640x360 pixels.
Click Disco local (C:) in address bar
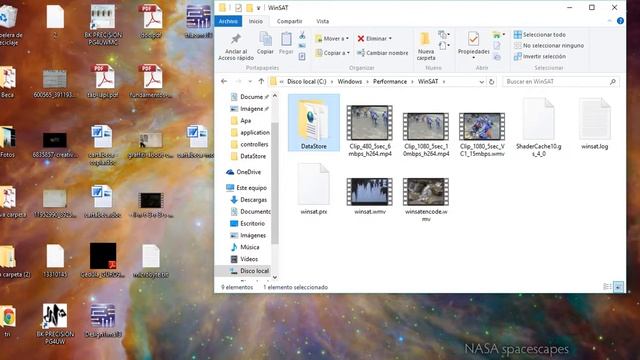pos(307,82)
